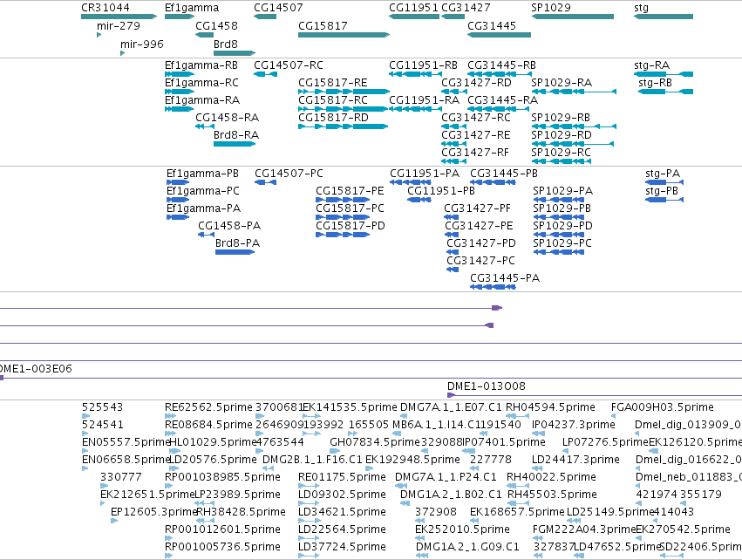Click transcript CG31445-RB label
The width and height of the screenshot is (742, 560).
[x=501, y=65]
